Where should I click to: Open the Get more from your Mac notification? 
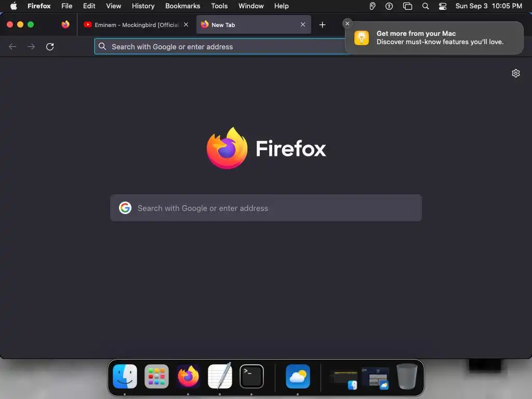[x=434, y=37]
